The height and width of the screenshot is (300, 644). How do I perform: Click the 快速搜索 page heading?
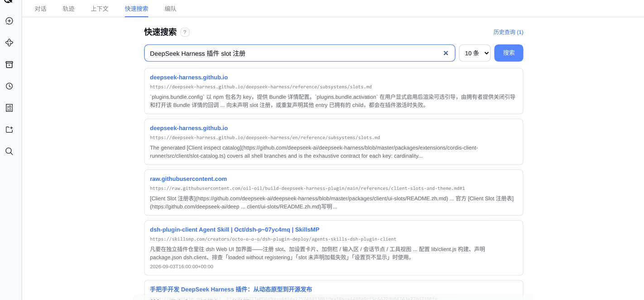(160, 32)
